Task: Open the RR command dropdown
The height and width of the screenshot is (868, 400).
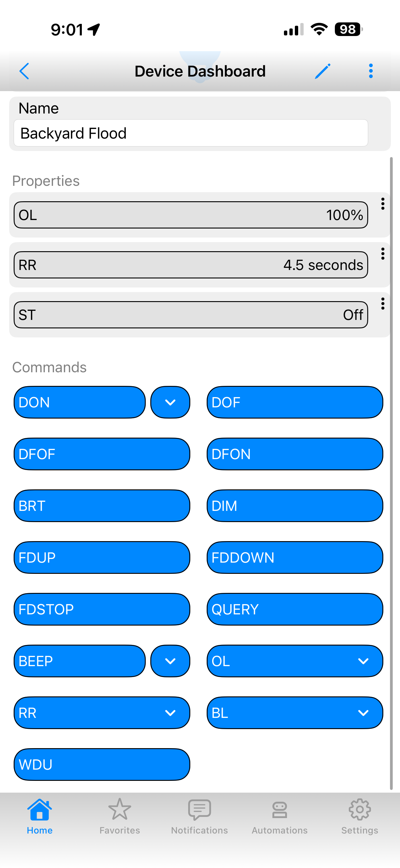Action: [102, 713]
